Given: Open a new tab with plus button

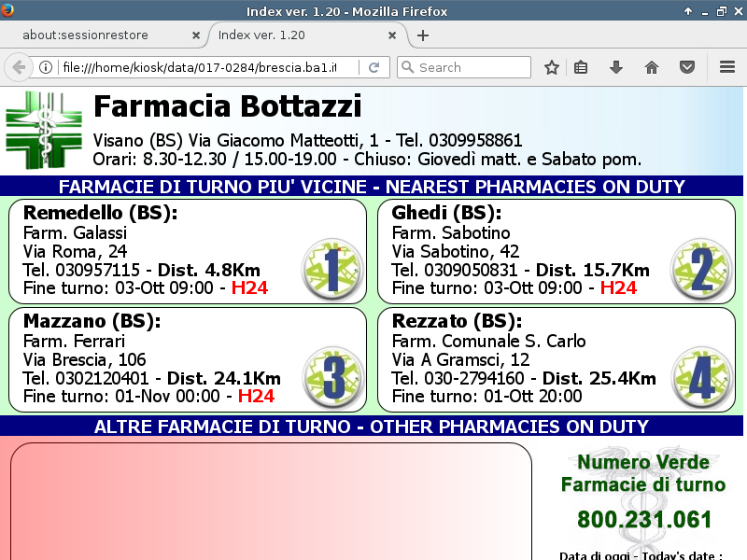Looking at the screenshot, I should click(423, 35).
